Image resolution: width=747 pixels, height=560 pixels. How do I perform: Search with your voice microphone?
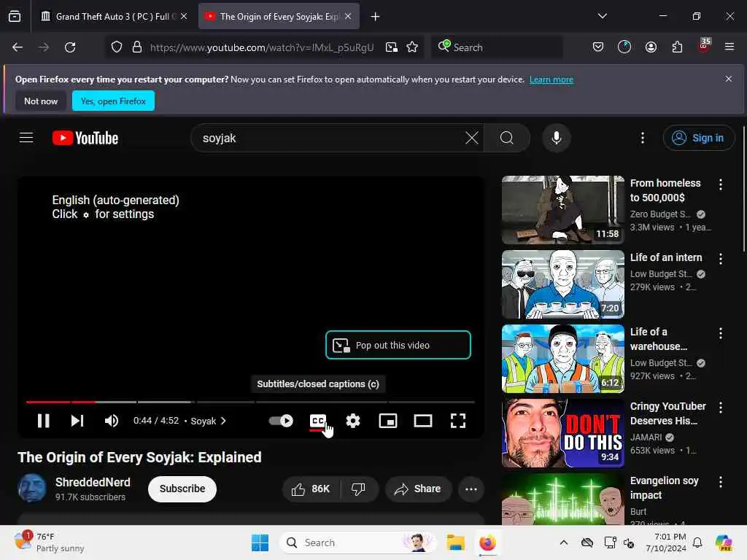coord(556,138)
